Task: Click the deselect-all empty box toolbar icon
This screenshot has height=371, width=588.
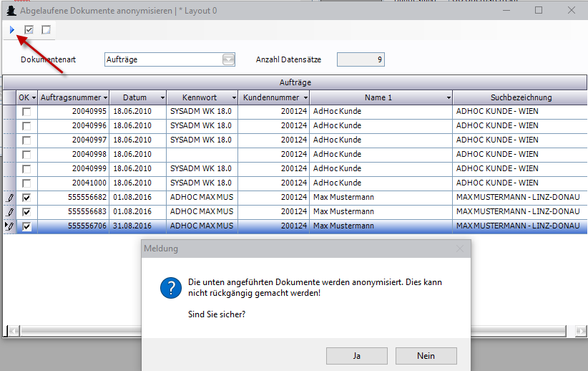Action: point(46,29)
